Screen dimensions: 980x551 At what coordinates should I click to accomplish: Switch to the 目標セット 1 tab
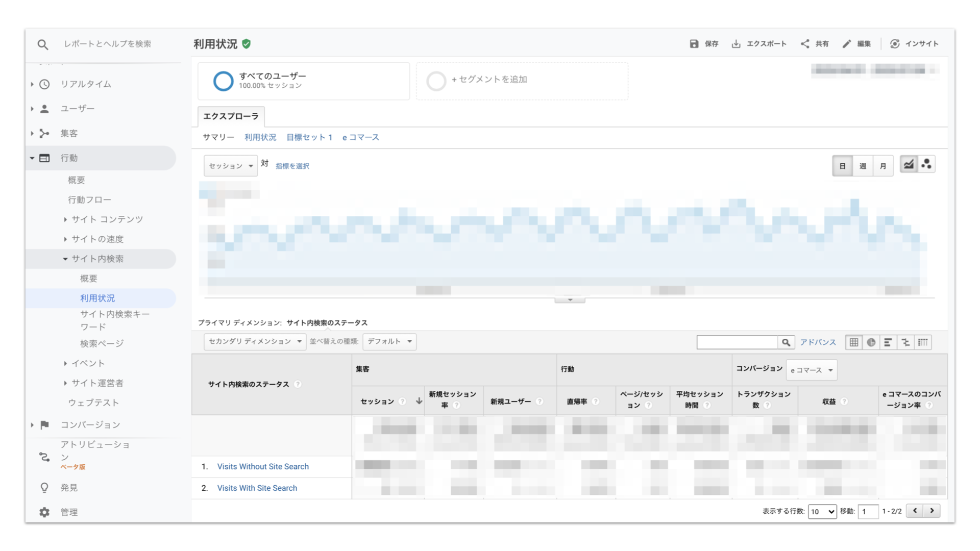click(309, 137)
